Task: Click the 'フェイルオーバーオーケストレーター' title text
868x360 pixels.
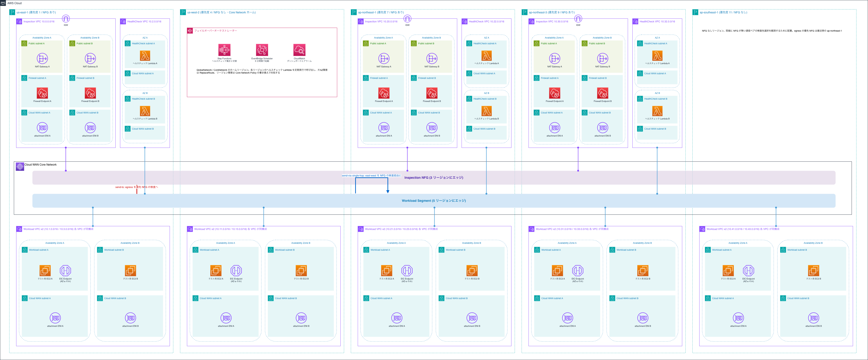Action: 216,31
